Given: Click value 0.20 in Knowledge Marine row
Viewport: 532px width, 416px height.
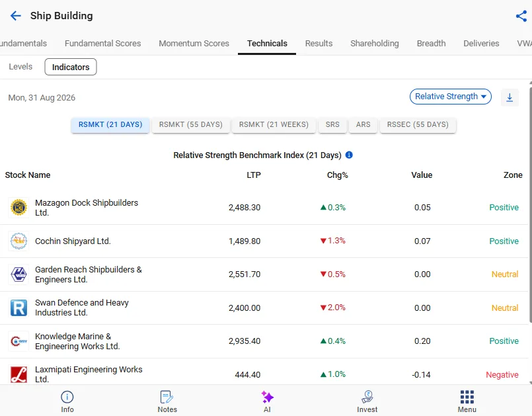Looking at the screenshot, I should pyautogui.click(x=422, y=341).
